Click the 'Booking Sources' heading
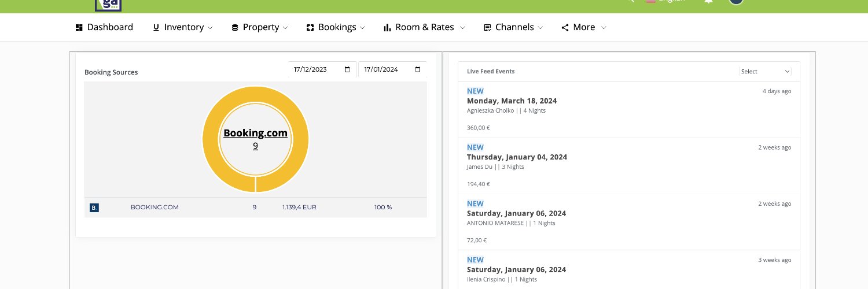Image resolution: width=868 pixels, height=289 pixels. [111, 72]
